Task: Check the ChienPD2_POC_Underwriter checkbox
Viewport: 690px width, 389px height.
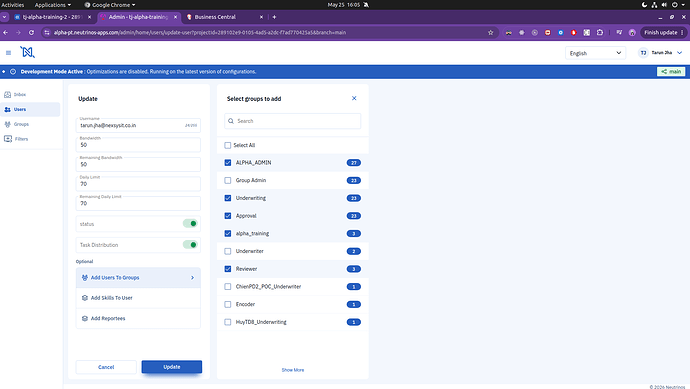Action: 228,286
